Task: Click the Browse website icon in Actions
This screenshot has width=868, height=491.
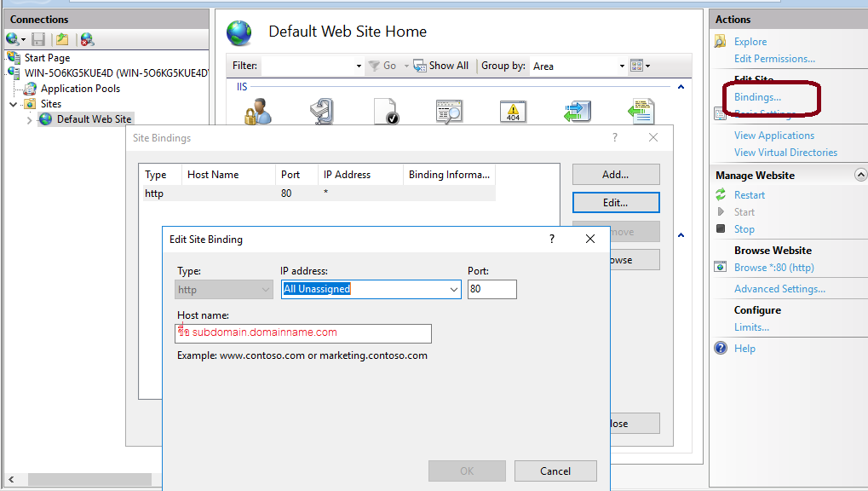Action: pyautogui.click(x=720, y=267)
